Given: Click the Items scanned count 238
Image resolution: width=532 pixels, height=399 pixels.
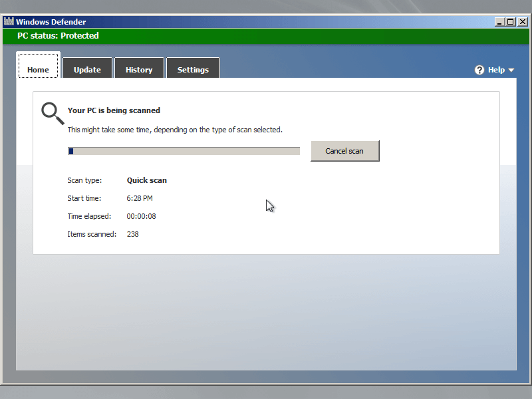Looking at the screenshot, I should tap(132, 234).
